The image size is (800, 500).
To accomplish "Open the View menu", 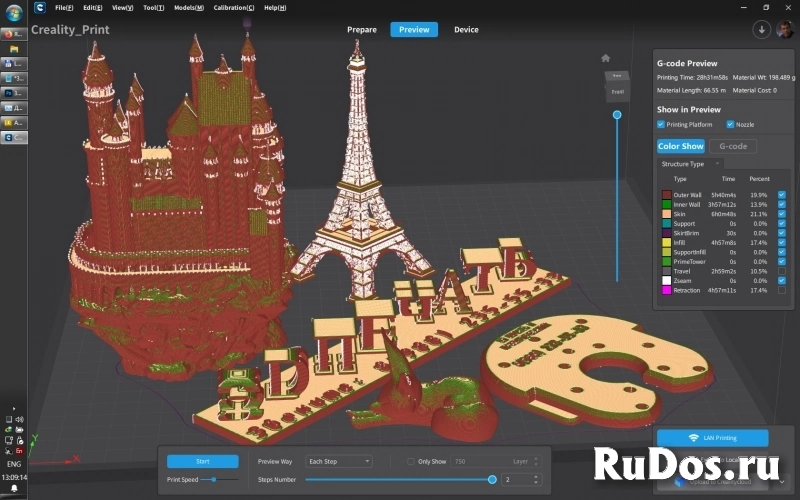I will 122,8.
